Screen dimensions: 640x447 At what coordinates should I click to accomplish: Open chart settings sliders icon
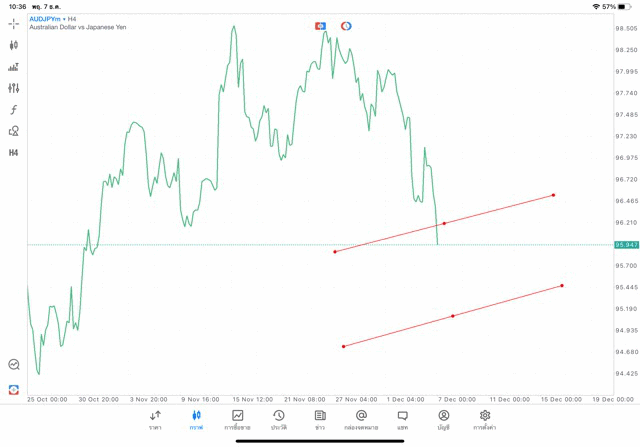[x=14, y=88]
